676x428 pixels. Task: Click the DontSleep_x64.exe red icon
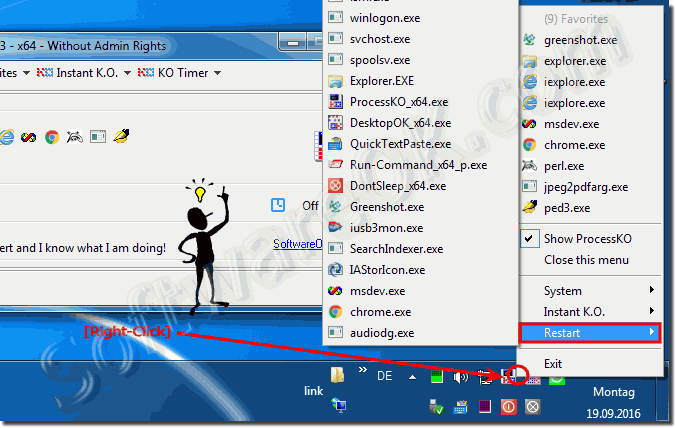pos(335,186)
